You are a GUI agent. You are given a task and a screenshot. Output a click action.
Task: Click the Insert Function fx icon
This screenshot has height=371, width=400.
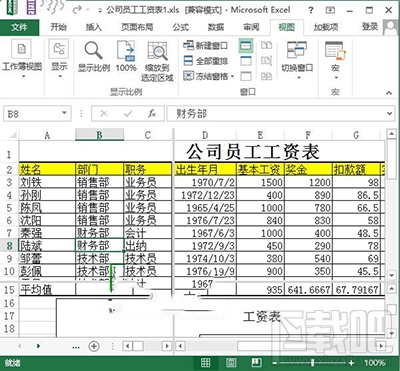pyautogui.click(x=152, y=114)
